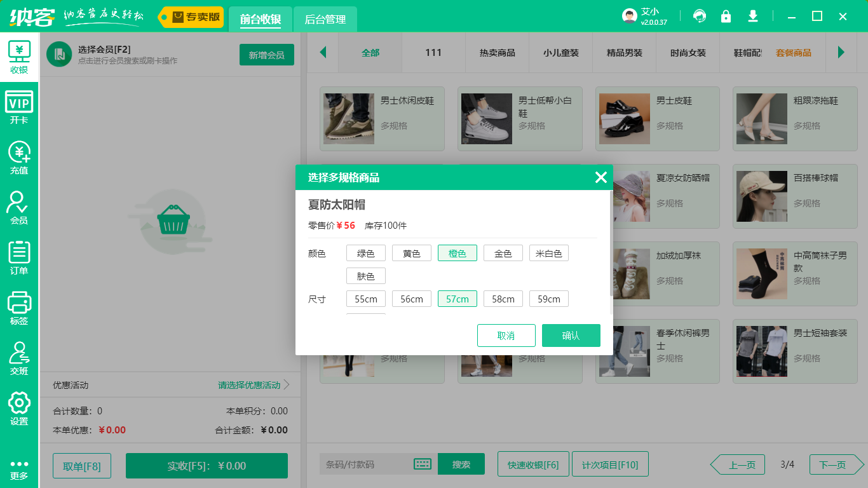Select the 标签 label printing icon
The width and height of the screenshot is (868, 488).
click(19, 307)
